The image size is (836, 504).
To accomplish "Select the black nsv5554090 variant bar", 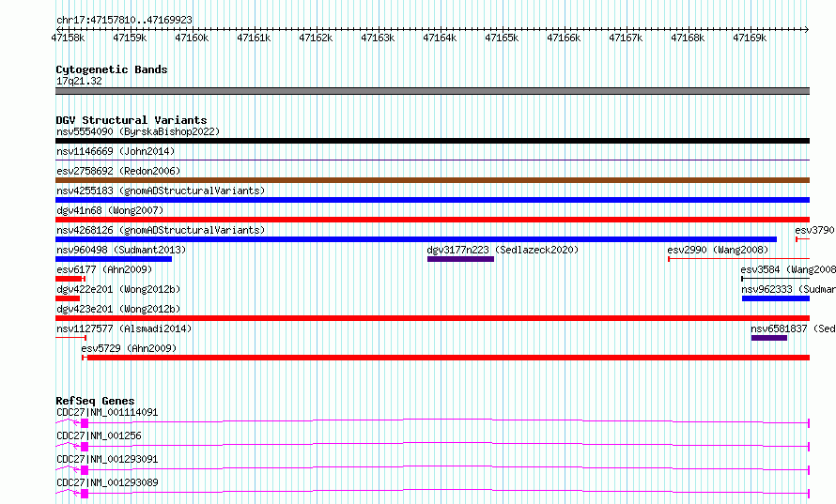I will [432, 141].
